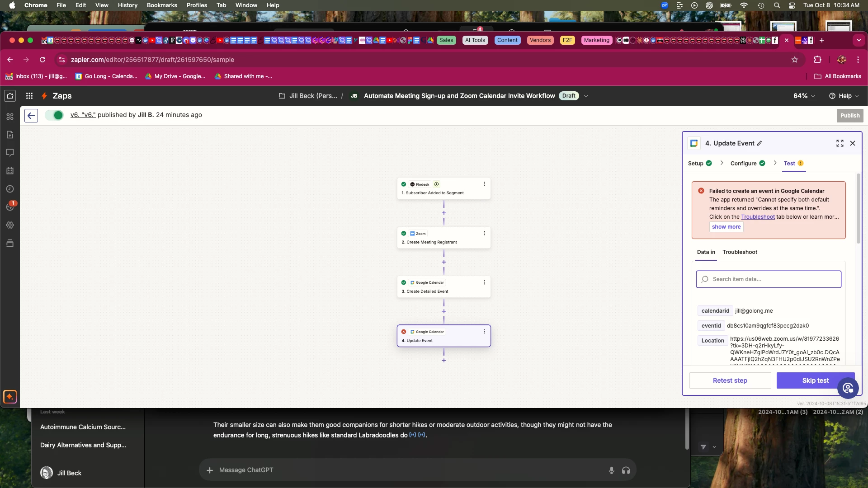Open the three-dot menu on Zoom step

[x=484, y=234]
